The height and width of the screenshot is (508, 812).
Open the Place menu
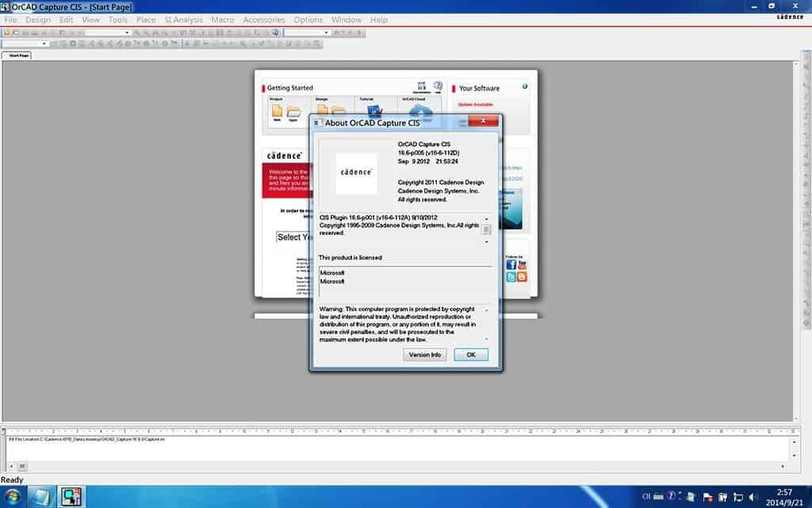(146, 20)
